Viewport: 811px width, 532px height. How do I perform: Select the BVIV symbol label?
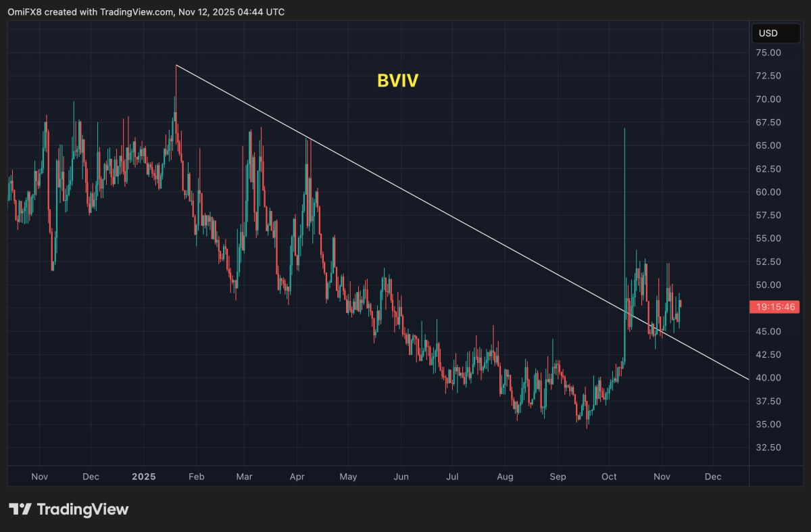[397, 80]
